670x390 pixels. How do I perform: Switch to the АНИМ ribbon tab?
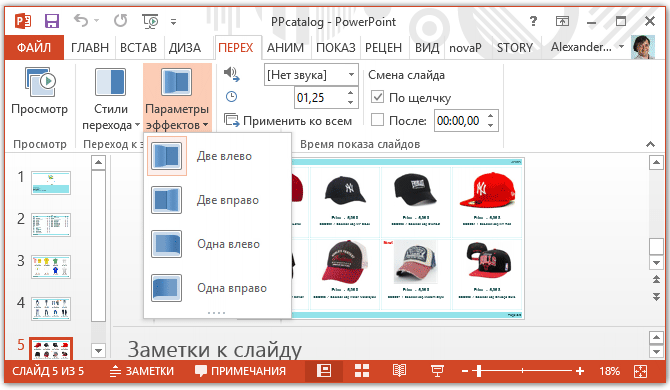click(285, 47)
